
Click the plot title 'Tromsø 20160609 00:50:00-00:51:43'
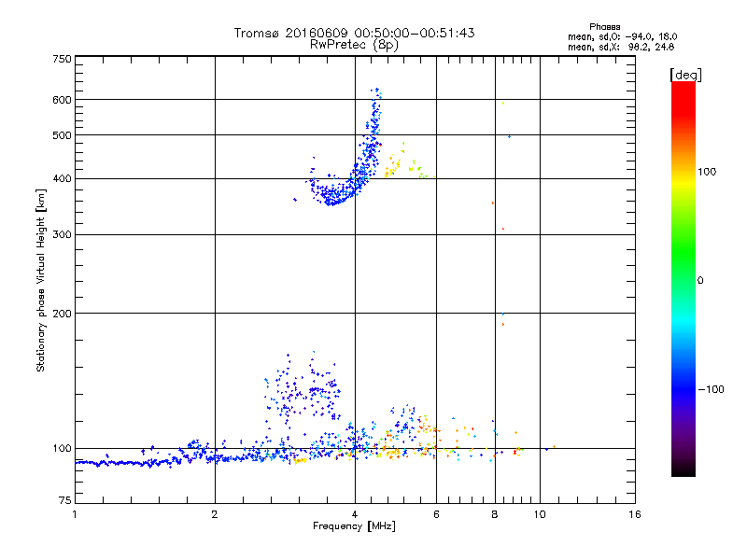354,33
